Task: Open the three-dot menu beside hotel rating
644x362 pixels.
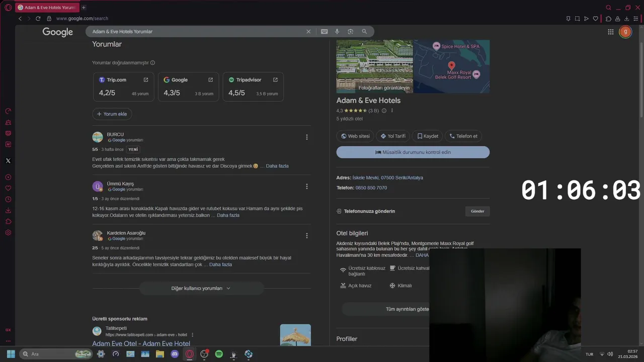Action: pos(392,111)
